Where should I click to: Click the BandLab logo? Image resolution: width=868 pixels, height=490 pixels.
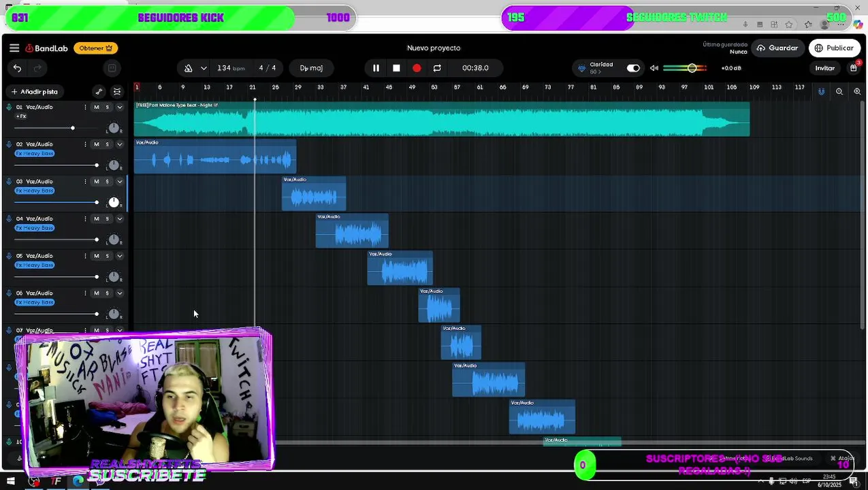46,48
